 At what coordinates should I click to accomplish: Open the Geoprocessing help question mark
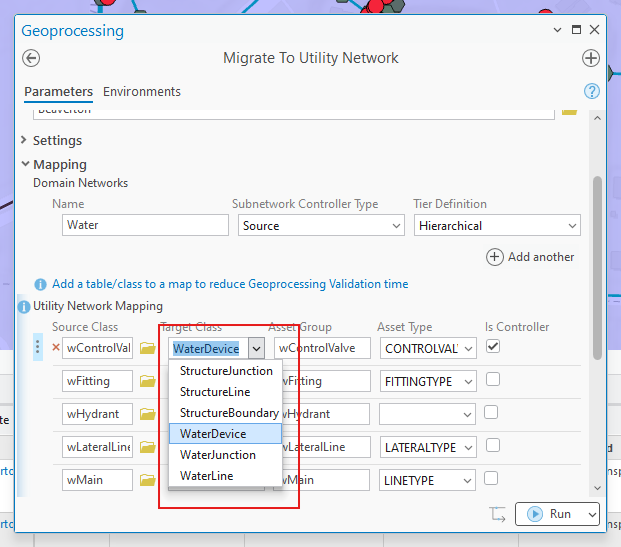[592, 91]
